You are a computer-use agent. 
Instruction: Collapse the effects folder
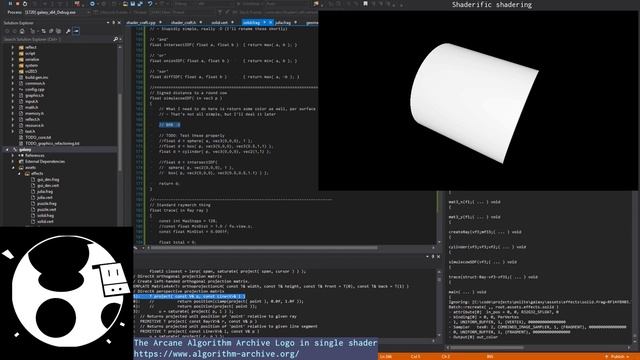click(x=19, y=173)
